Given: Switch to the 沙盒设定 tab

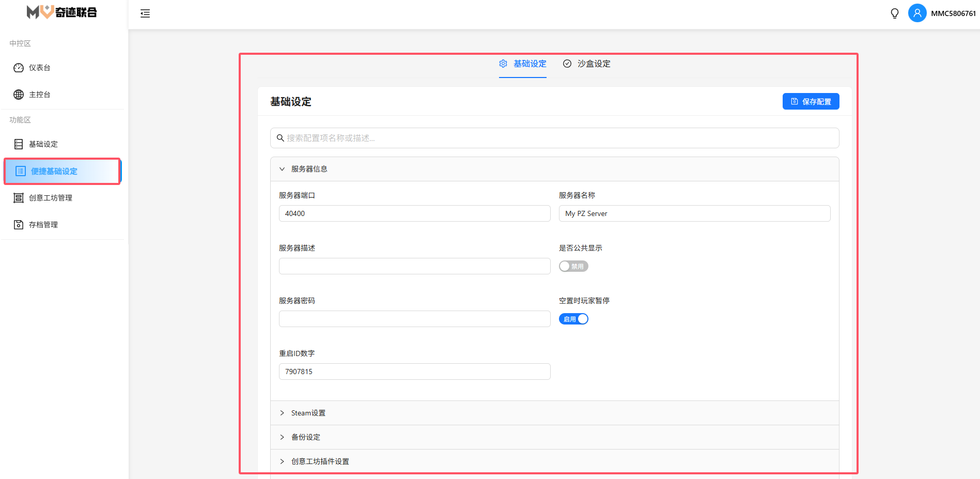Looking at the screenshot, I should [587, 64].
